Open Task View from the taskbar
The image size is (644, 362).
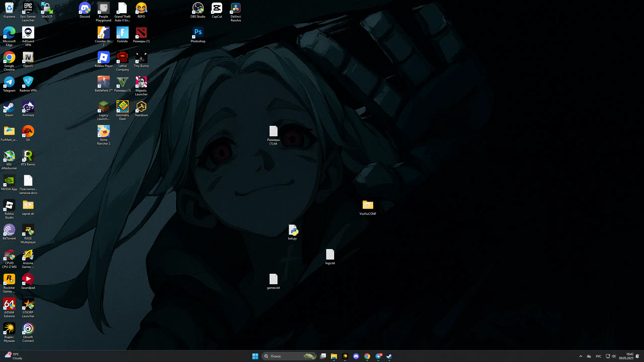click(x=323, y=356)
